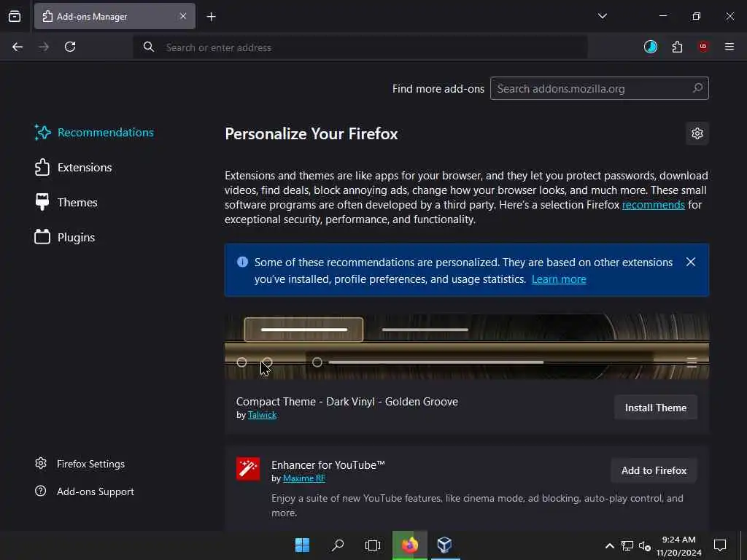The width and height of the screenshot is (747, 560).
Task: Open Task View on the taskbar
Action: click(x=373, y=545)
